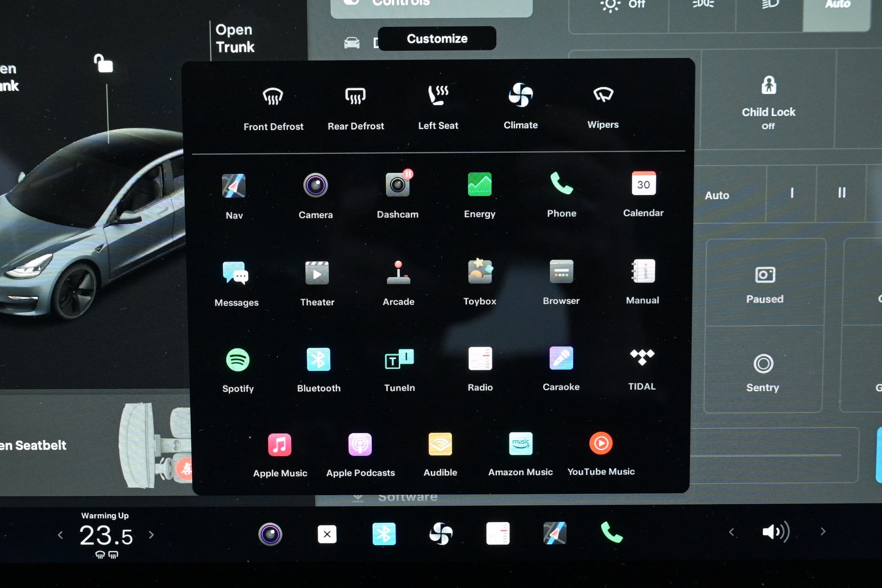882x588 pixels.
Task: Launch Apple Music
Action: [x=280, y=455]
